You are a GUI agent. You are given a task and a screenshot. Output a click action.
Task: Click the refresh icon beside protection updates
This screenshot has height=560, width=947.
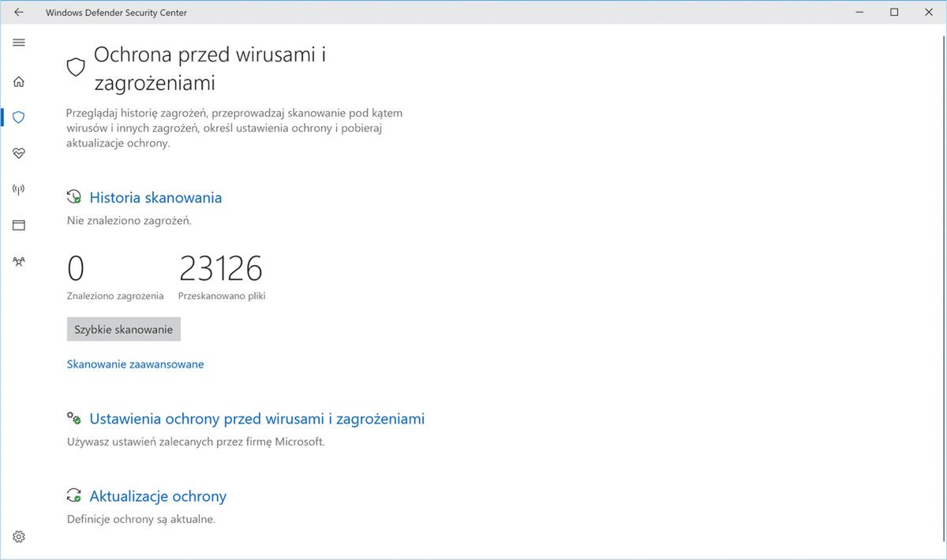pos(74,496)
